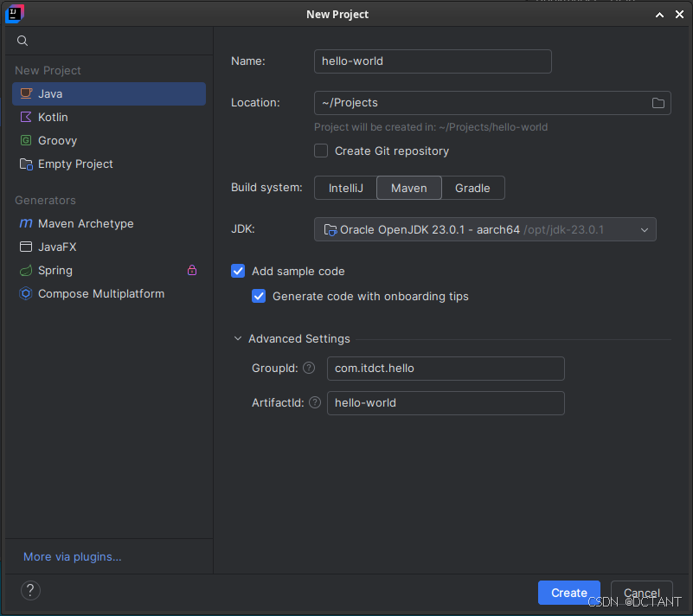Click the Spring leaf icon
693x616 pixels.
tap(26, 270)
